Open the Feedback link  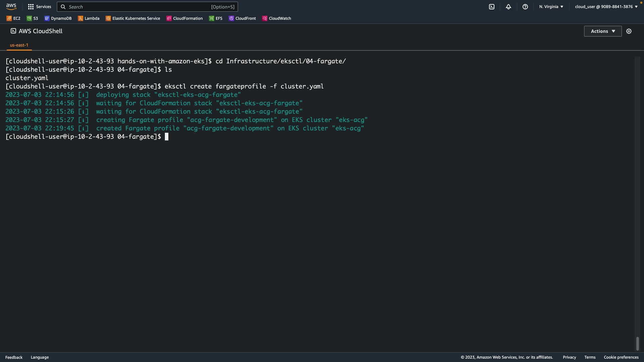tap(14, 357)
